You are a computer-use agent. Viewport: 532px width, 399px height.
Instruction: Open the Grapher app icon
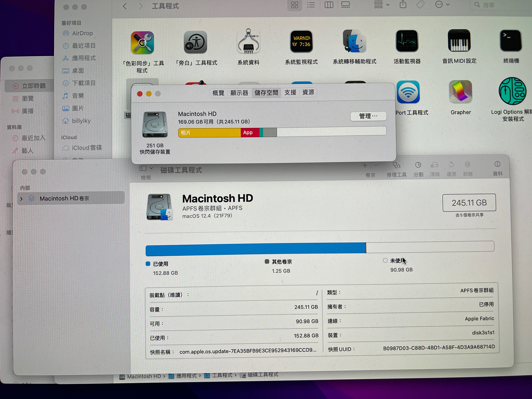461,92
